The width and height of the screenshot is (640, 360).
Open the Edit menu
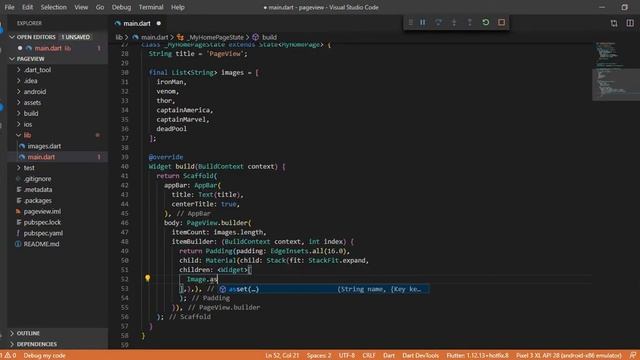tap(27, 7)
